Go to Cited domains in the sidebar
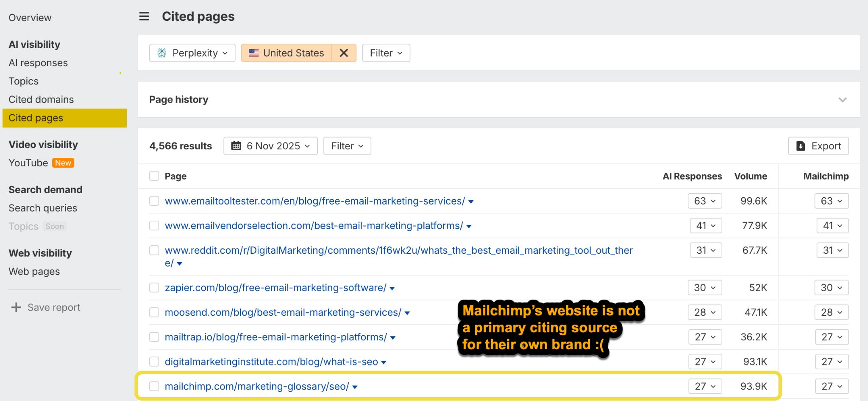 point(41,99)
